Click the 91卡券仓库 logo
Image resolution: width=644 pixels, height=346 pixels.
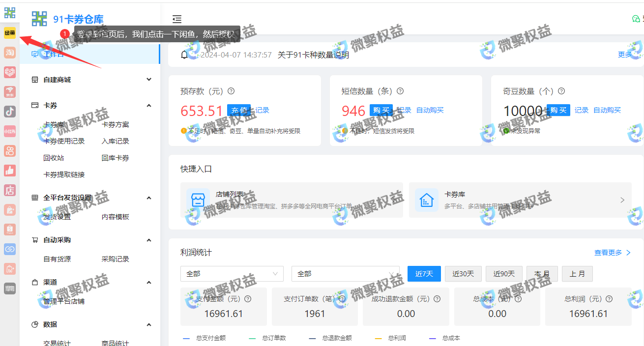(68, 19)
